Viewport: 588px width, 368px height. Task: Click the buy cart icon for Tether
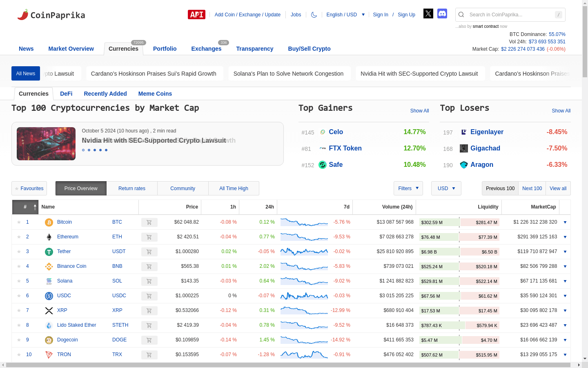(x=149, y=252)
